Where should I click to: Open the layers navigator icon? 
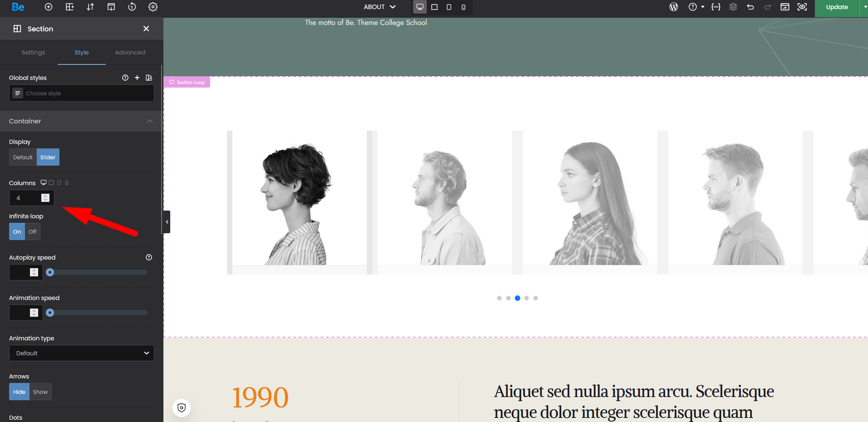point(733,7)
